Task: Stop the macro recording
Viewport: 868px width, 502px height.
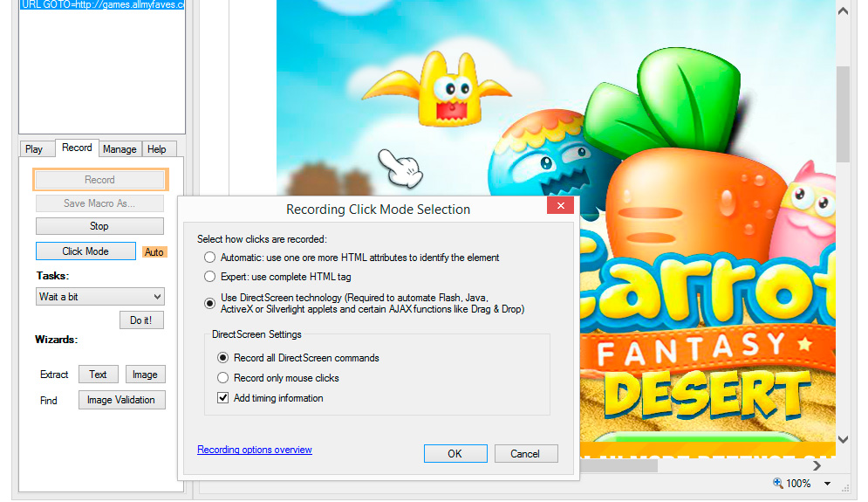Action: pyautogui.click(x=99, y=226)
